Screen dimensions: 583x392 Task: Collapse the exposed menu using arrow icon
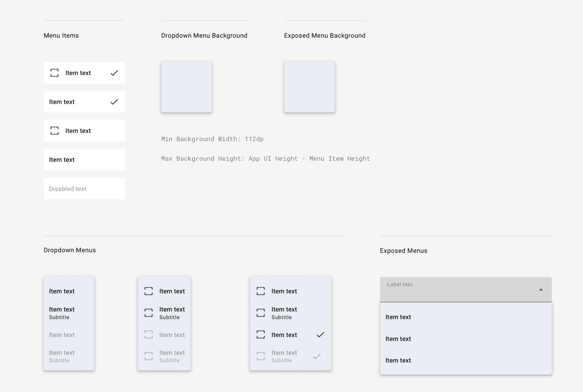pyautogui.click(x=541, y=290)
